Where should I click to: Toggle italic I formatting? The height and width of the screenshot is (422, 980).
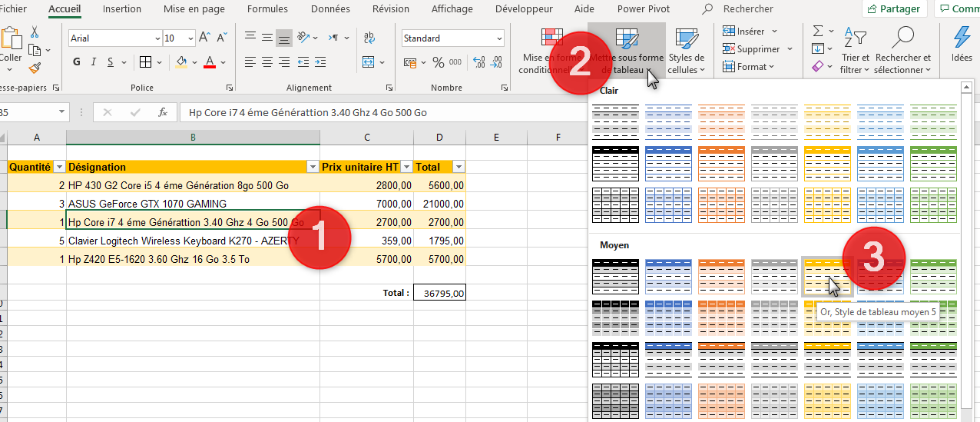click(94, 62)
